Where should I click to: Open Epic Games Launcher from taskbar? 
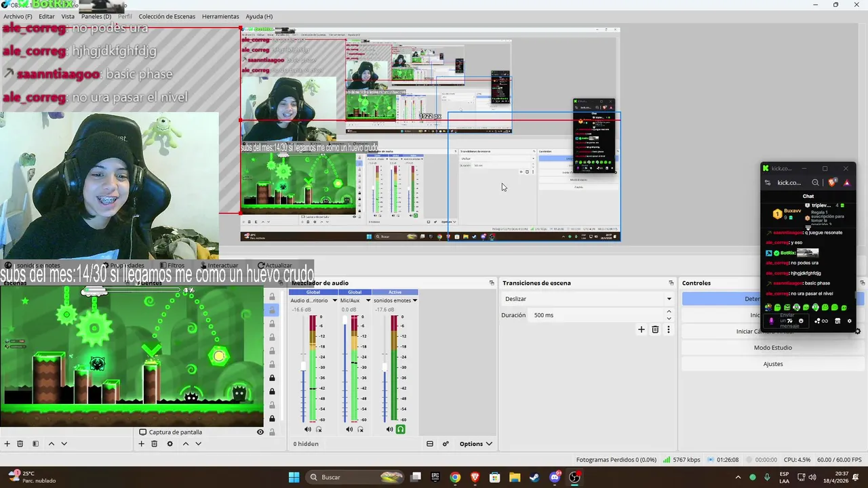pos(435,477)
